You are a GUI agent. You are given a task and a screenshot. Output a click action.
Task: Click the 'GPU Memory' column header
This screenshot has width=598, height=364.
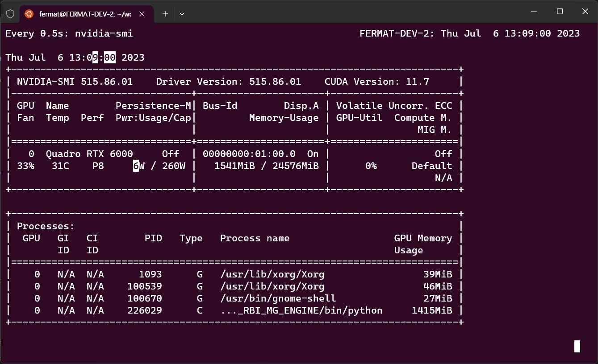pyautogui.click(x=423, y=238)
